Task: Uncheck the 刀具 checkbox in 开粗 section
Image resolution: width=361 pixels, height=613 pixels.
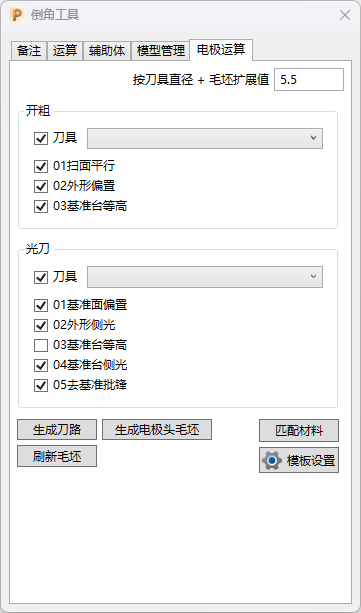Action: (41, 138)
